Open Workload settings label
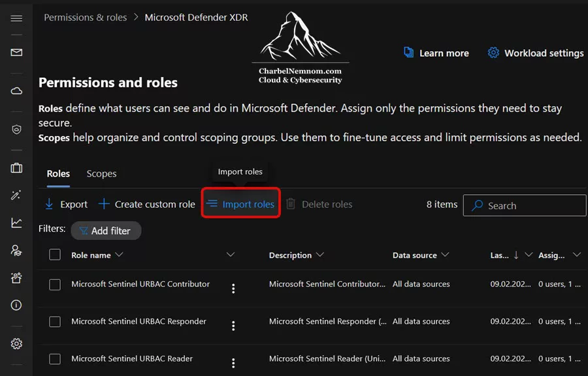Screen dimensions: 588x376 tap(544, 53)
